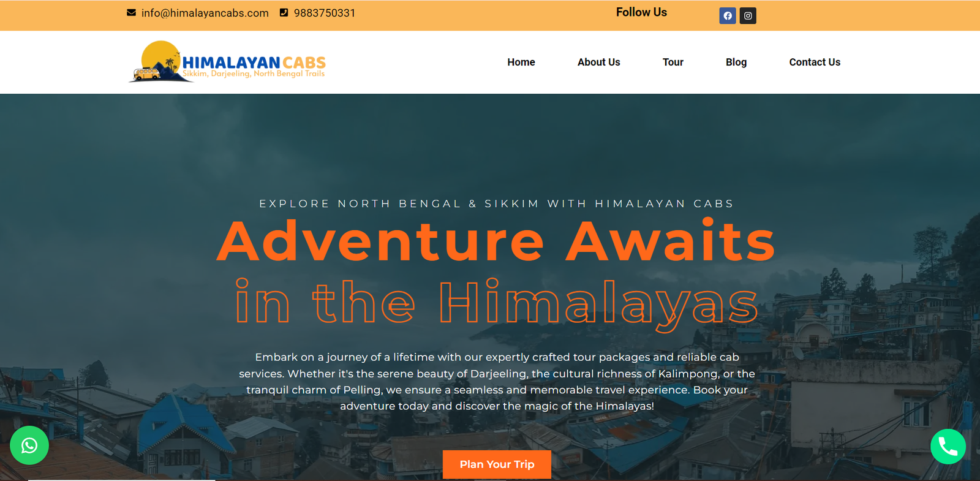Click the 9883750331 phone number

pos(325,13)
